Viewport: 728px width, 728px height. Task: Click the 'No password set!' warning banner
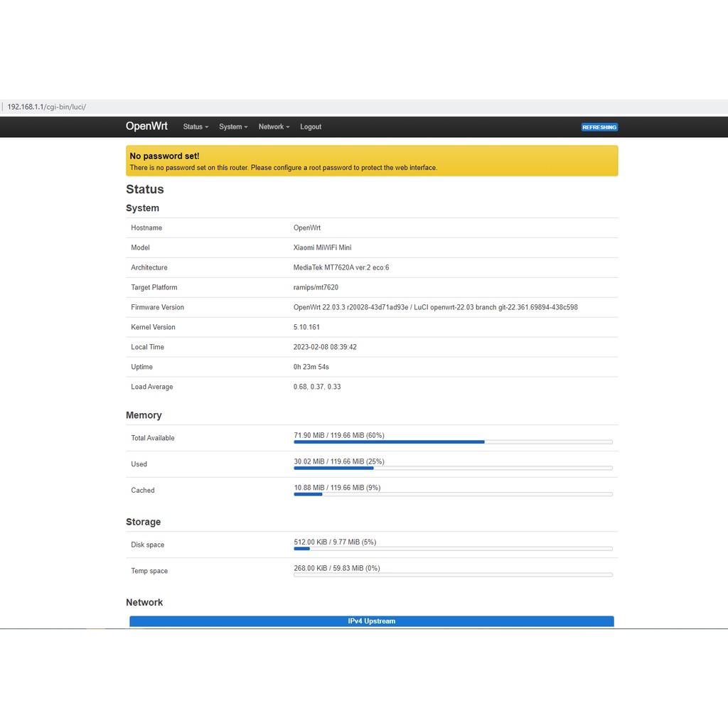[372, 161]
